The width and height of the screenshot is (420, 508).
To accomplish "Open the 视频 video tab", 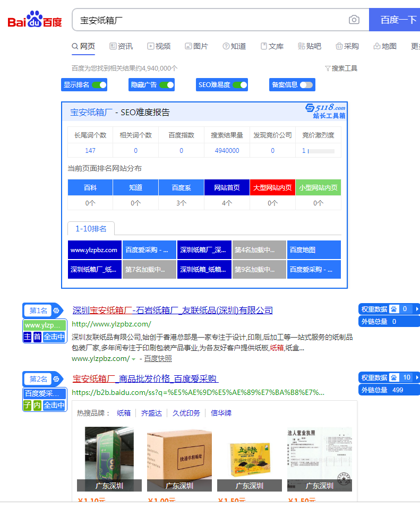I will pyautogui.click(x=159, y=46).
